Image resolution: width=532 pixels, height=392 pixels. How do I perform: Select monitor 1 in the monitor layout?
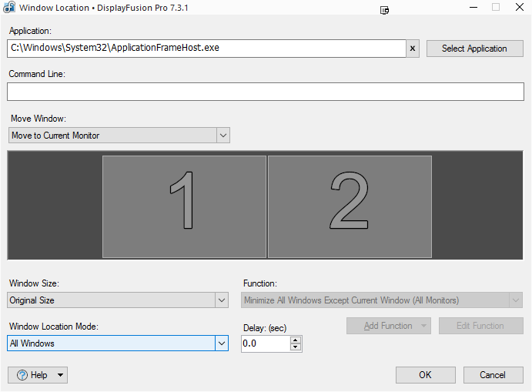pyautogui.click(x=184, y=206)
